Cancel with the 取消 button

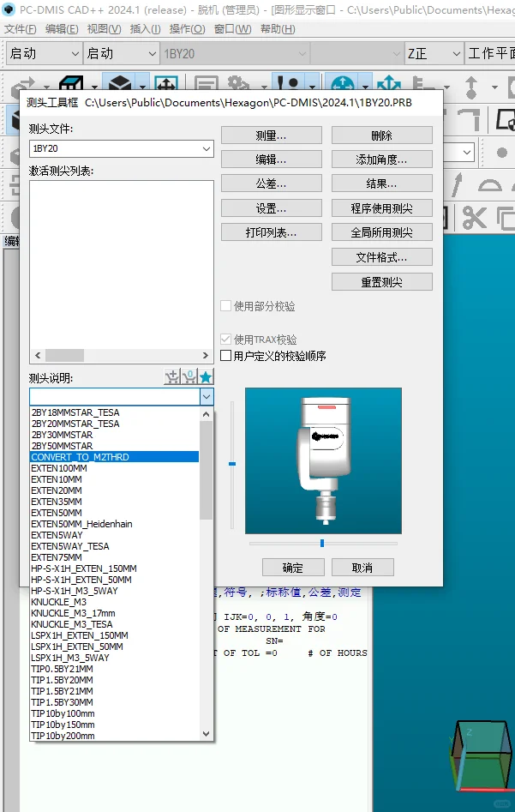tap(362, 568)
